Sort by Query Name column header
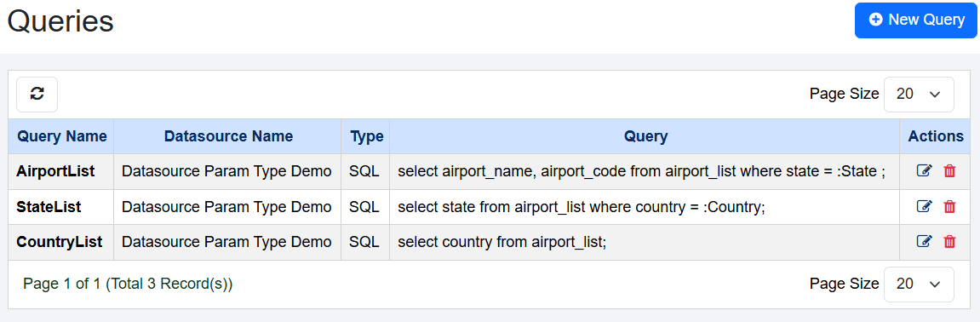The height and width of the screenshot is (322, 980). click(x=62, y=136)
